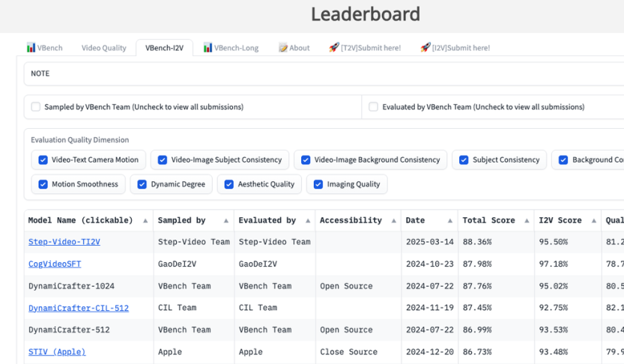
Task: Uncheck the Imaging Quality dimension
Action: click(318, 184)
